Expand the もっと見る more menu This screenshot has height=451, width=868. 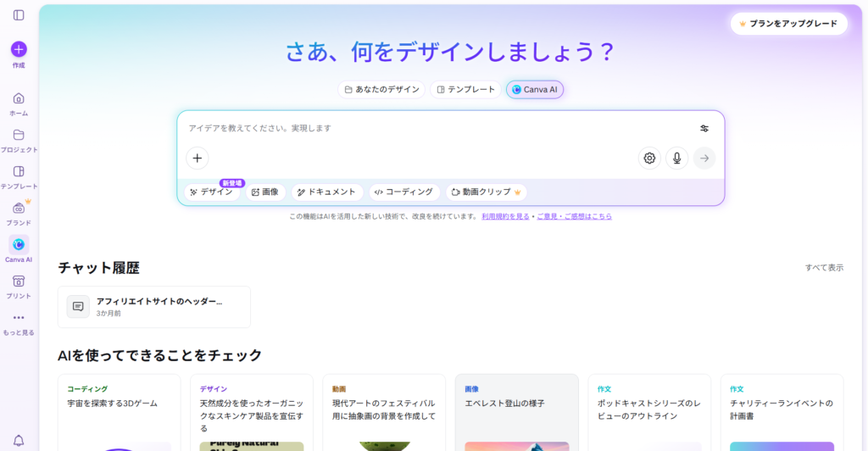(19, 318)
